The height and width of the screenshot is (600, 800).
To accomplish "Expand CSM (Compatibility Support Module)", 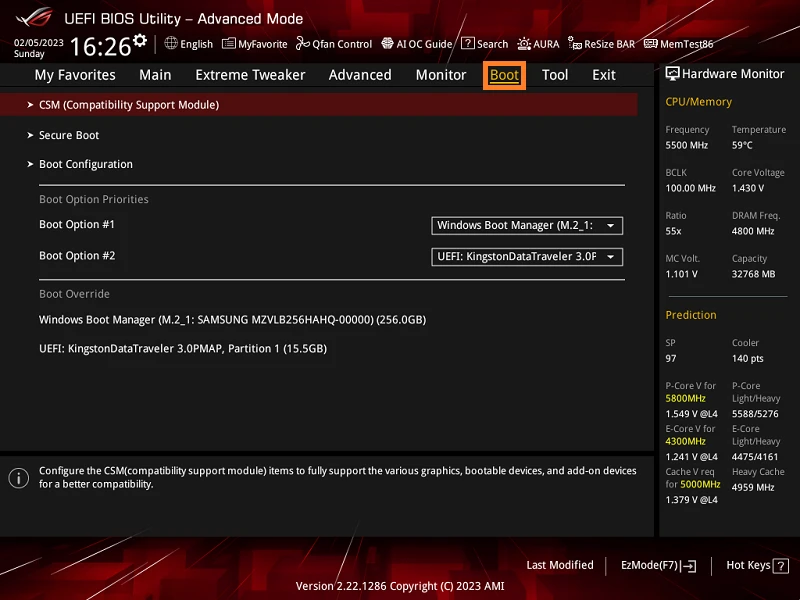I will point(128,105).
